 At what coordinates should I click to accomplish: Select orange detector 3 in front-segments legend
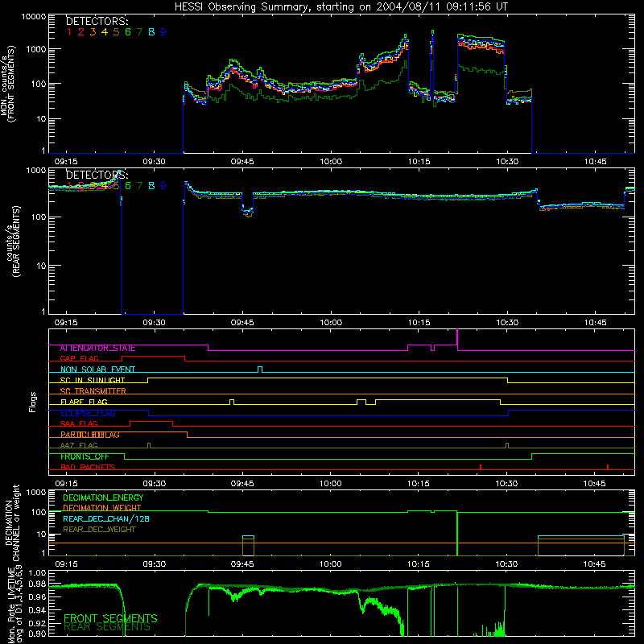tap(93, 32)
